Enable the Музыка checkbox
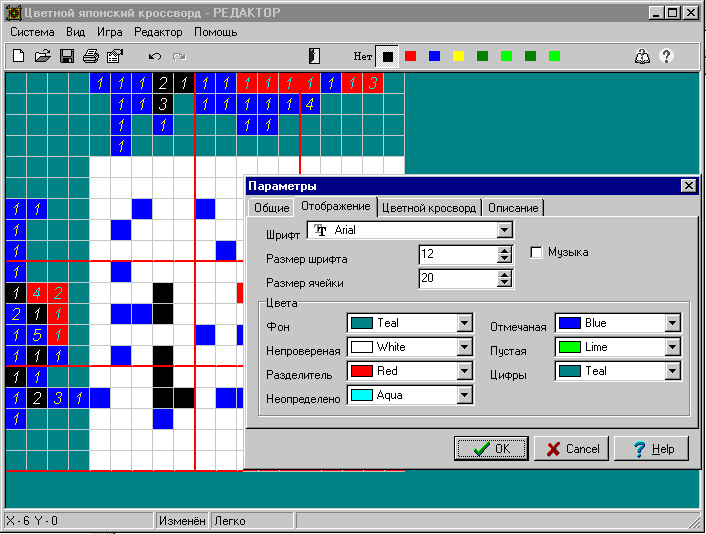This screenshot has width=706, height=534. 537,253
